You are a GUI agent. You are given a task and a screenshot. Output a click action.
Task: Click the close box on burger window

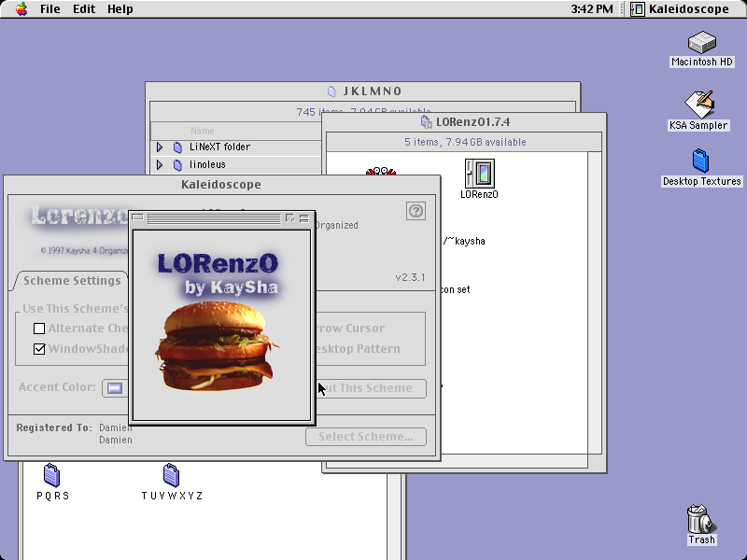(x=137, y=217)
